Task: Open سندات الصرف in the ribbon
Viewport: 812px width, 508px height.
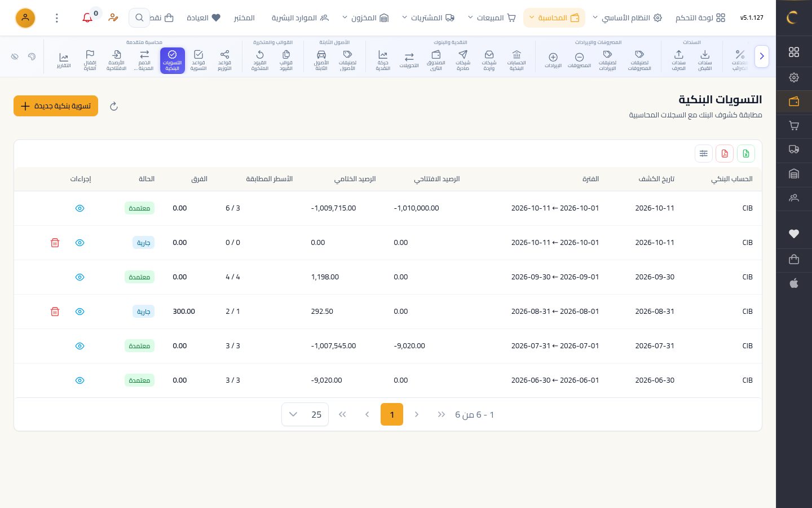Action: tap(678, 60)
